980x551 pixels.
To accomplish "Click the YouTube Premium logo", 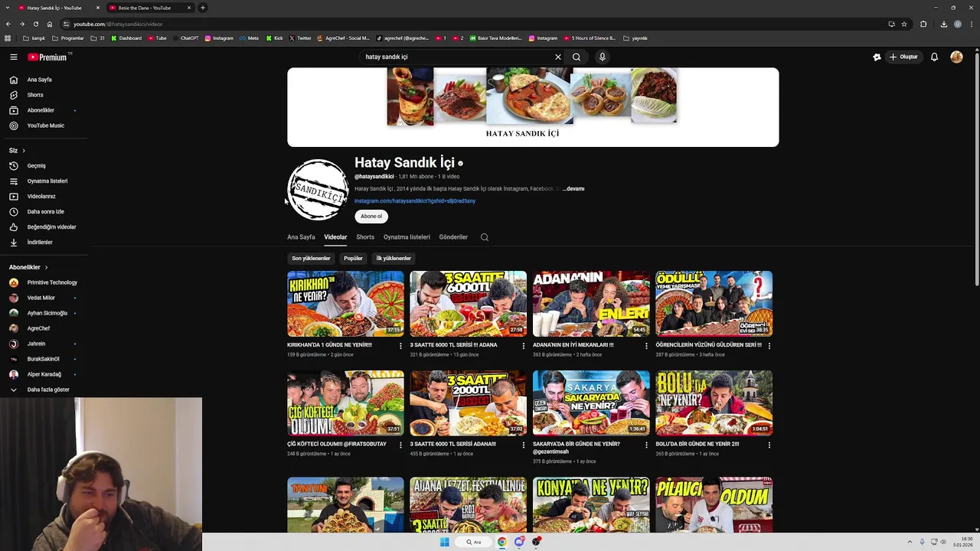I will coord(47,57).
